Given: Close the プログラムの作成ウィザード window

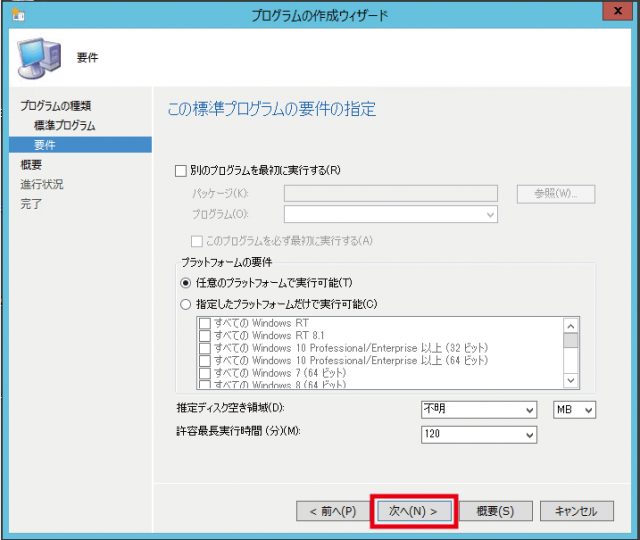Looking at the screenshot, I should [619, 14].
